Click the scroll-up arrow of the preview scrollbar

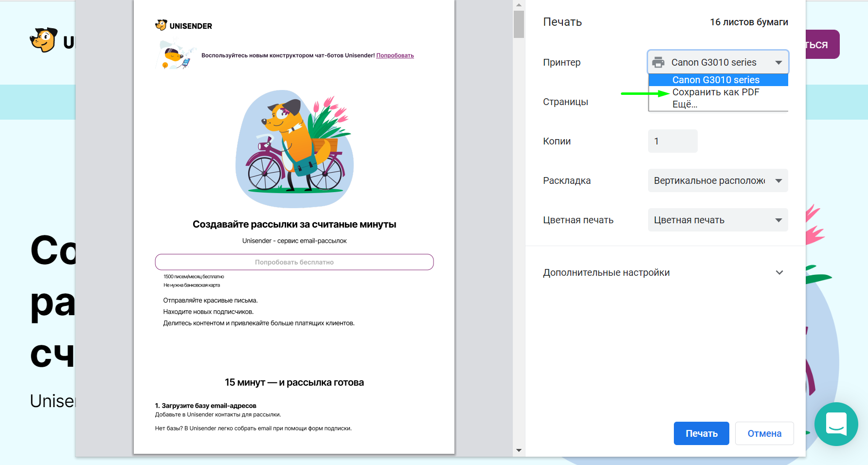pos(519,5)
